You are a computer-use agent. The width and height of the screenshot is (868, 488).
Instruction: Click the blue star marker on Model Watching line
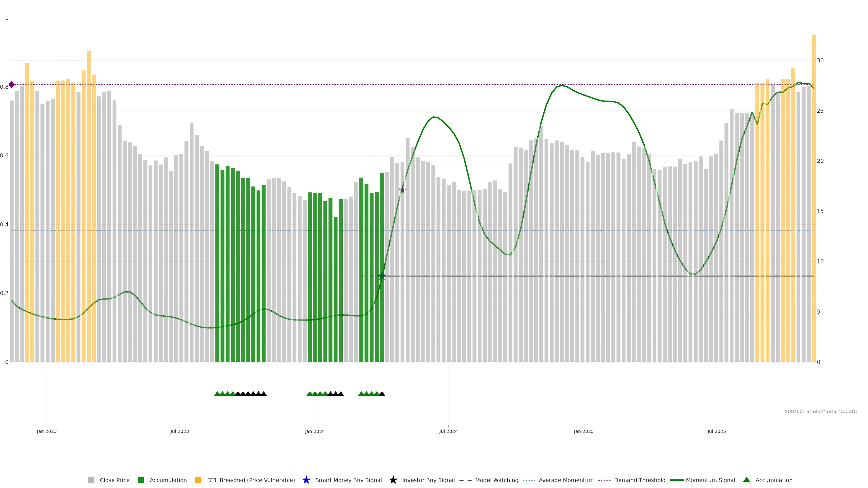(382, 276)
